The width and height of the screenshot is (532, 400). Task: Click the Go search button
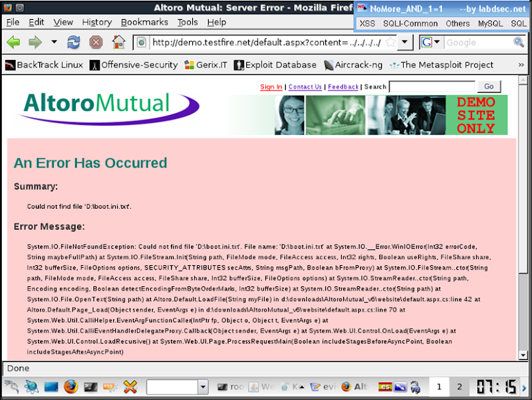[489, 86]
